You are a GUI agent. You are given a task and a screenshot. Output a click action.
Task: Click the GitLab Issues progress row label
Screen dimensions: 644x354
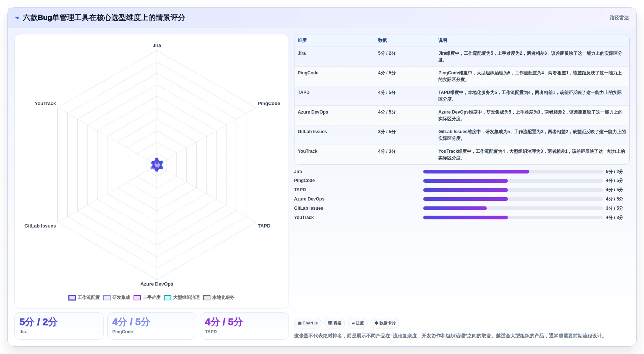click(x=308, y=208)
